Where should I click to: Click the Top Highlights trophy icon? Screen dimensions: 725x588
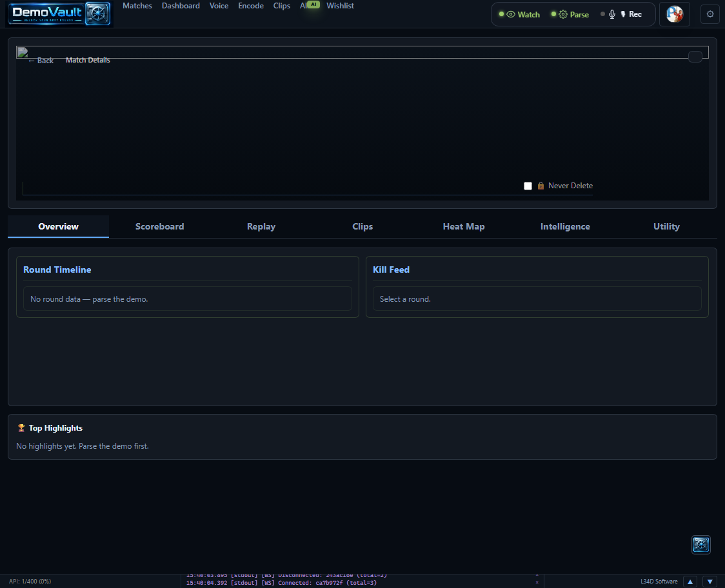(x=21, y=428)
